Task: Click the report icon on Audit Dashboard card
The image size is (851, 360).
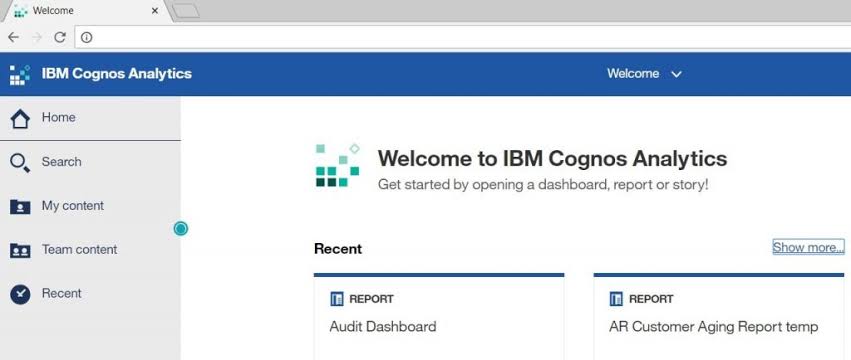Action: pyautogui.click(x=336, y=299)
